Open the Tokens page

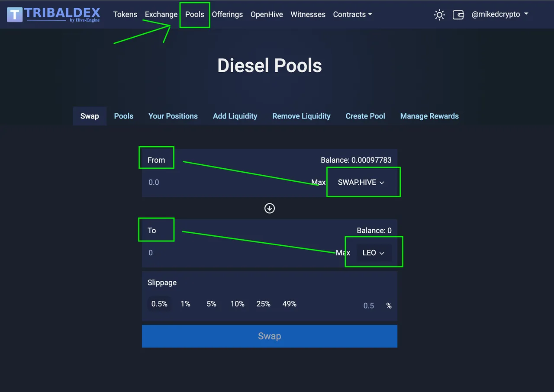[125, 14]
